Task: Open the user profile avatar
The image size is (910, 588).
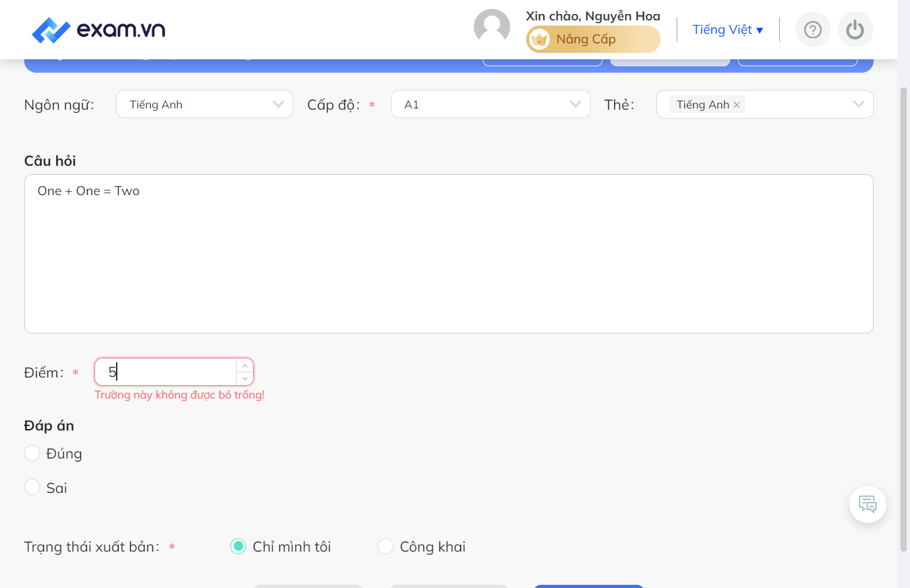Action: coord(492,27)
